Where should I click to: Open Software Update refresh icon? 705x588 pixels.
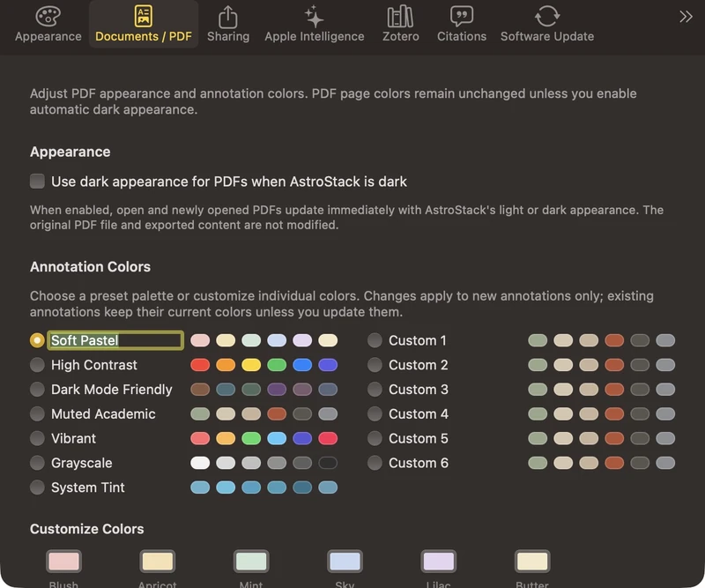(547, 16)
